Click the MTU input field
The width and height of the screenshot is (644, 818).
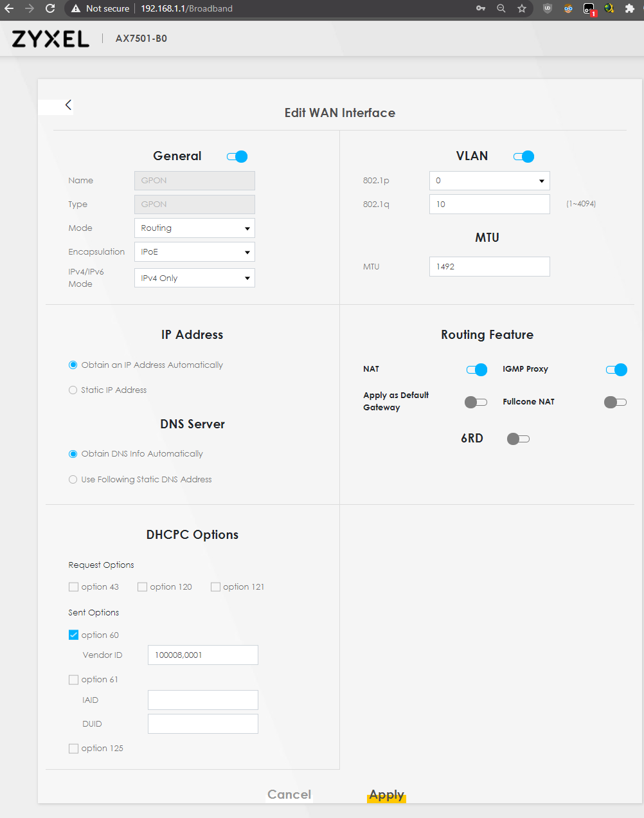(x=489, y=266)
